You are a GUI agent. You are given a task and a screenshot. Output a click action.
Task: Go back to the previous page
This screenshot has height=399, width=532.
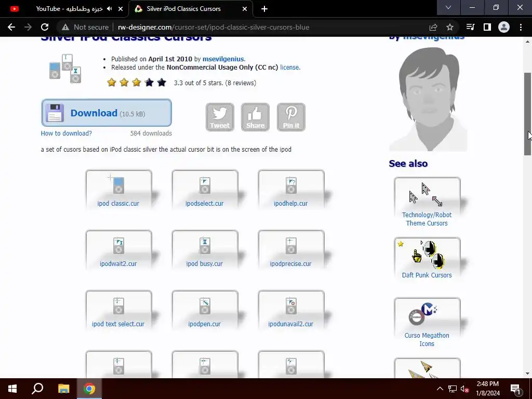(x=11, y=27)
